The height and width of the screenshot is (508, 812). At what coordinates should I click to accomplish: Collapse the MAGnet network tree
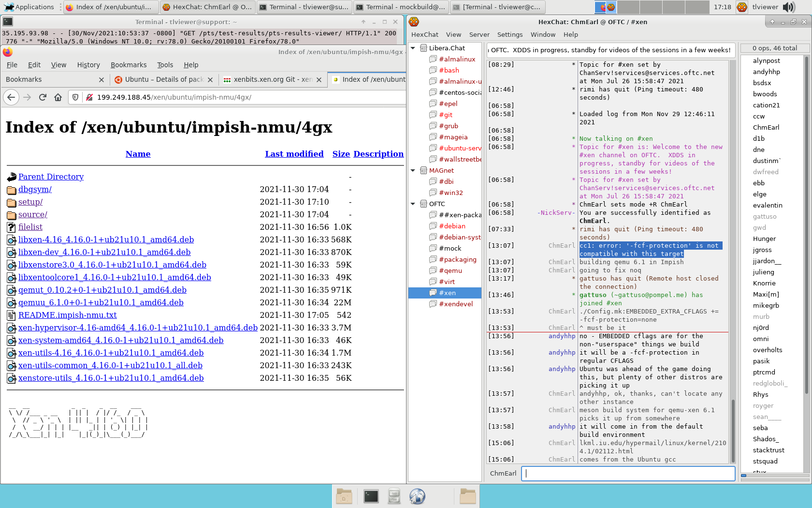click(x=413, y=170)
